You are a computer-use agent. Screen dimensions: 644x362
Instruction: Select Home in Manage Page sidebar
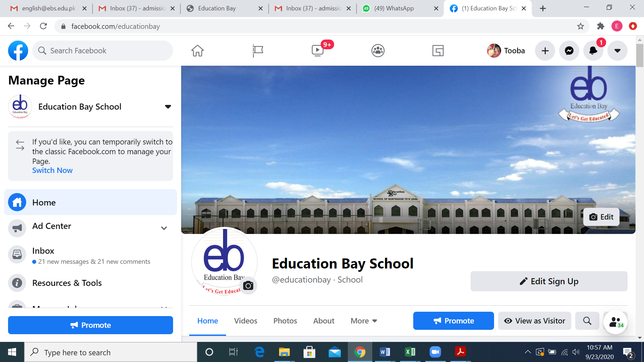point(91,202)
